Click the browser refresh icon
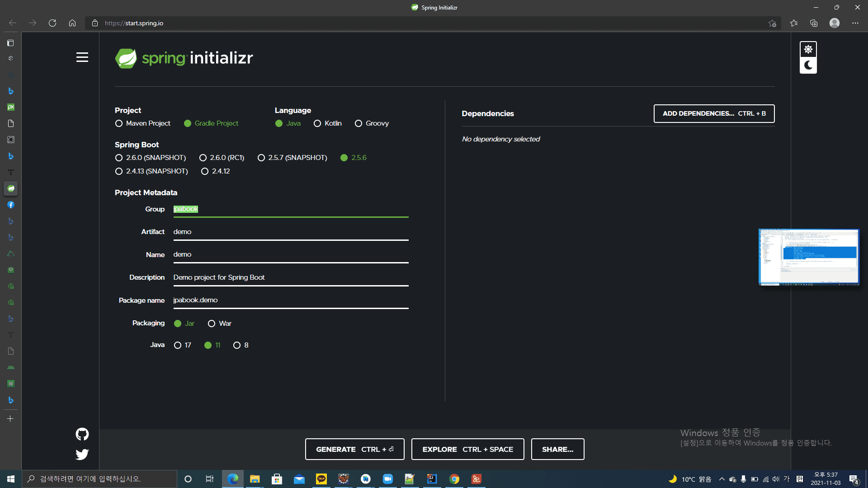 (x=52, y=23)
